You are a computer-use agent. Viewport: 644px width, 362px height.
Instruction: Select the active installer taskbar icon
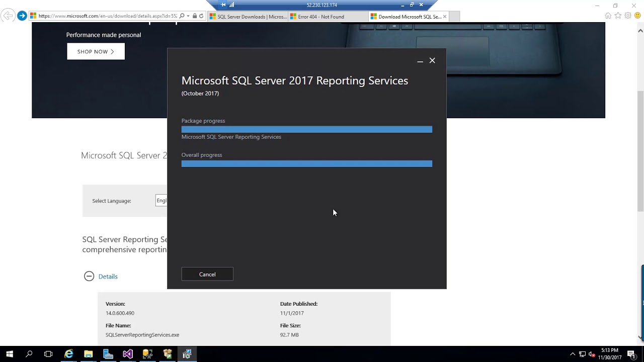187,354
